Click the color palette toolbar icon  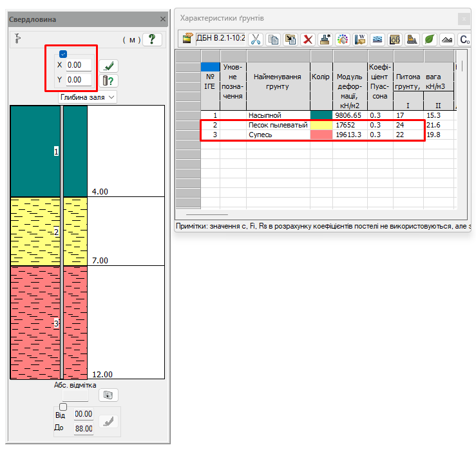click(343, 39)
